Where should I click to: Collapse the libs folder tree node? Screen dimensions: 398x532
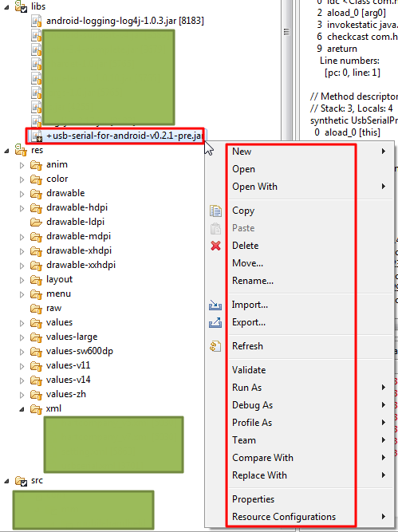point(6,7)
